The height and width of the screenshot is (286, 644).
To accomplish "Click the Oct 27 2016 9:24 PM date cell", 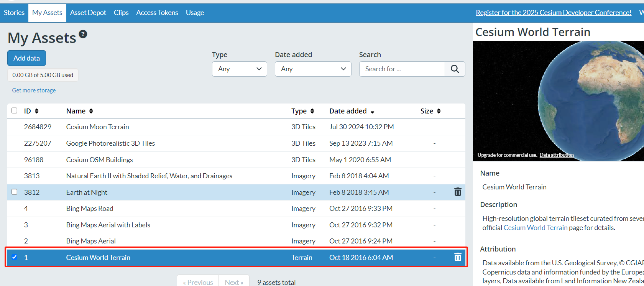I will click(x=361, y=241).
